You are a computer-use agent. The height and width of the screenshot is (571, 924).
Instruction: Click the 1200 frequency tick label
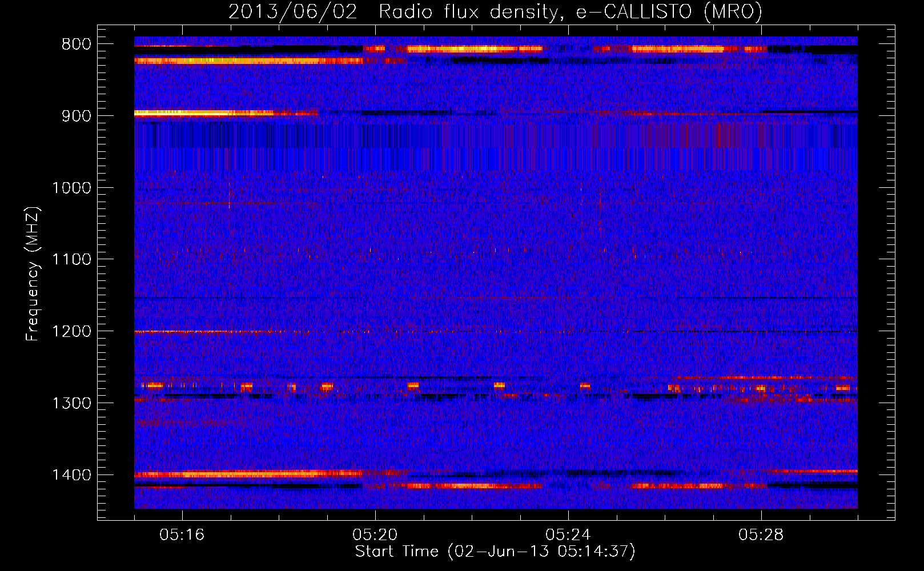click(x=71, y=332)
